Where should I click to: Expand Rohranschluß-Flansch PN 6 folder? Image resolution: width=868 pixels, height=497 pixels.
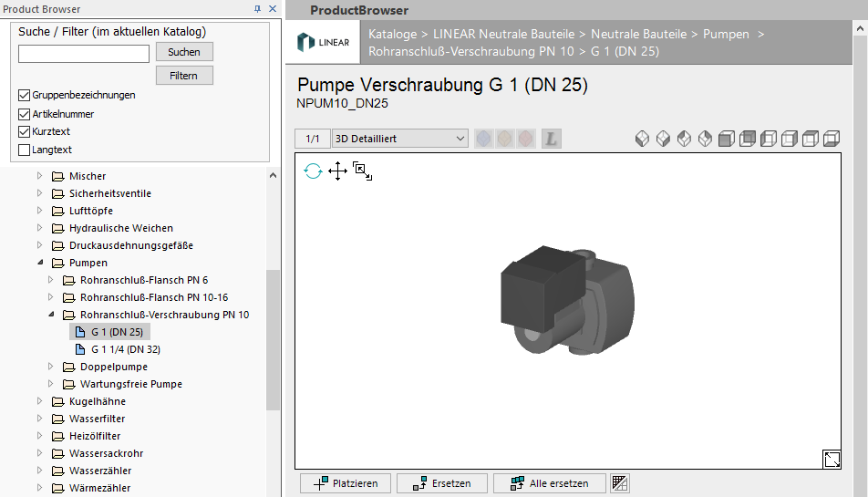click(50, 280)
